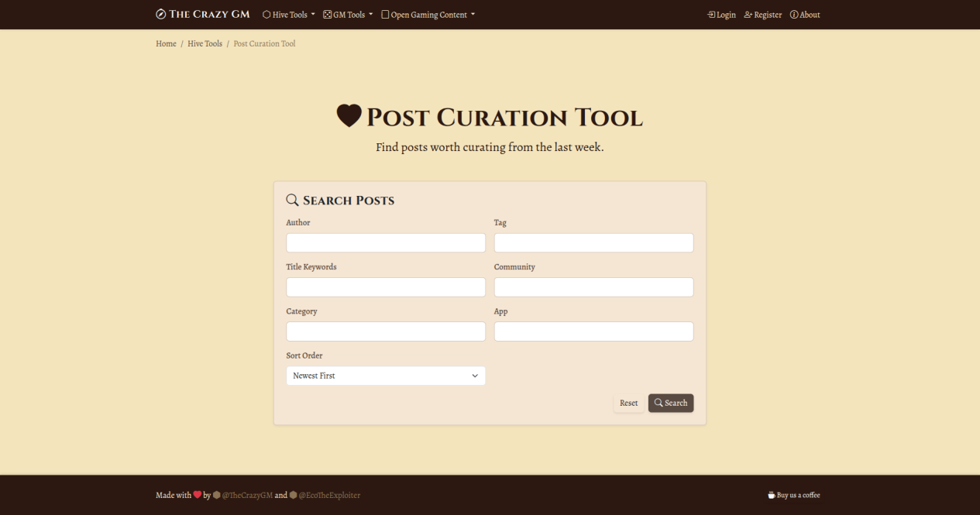
Task: Click the Search button
Action: click(671, 403)
